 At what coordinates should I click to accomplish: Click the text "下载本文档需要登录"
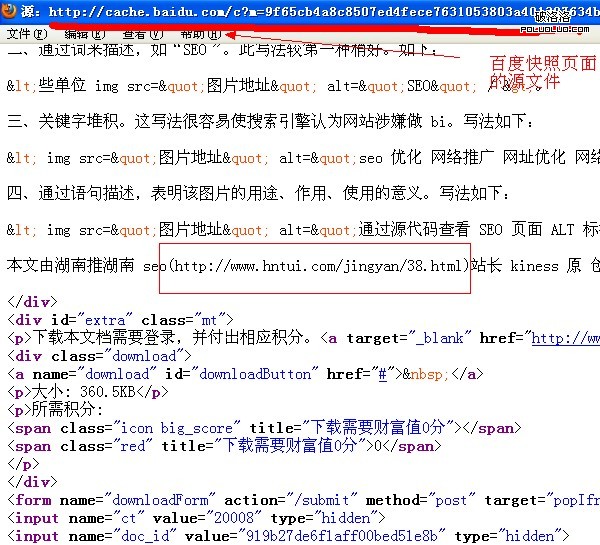(104, 338)
